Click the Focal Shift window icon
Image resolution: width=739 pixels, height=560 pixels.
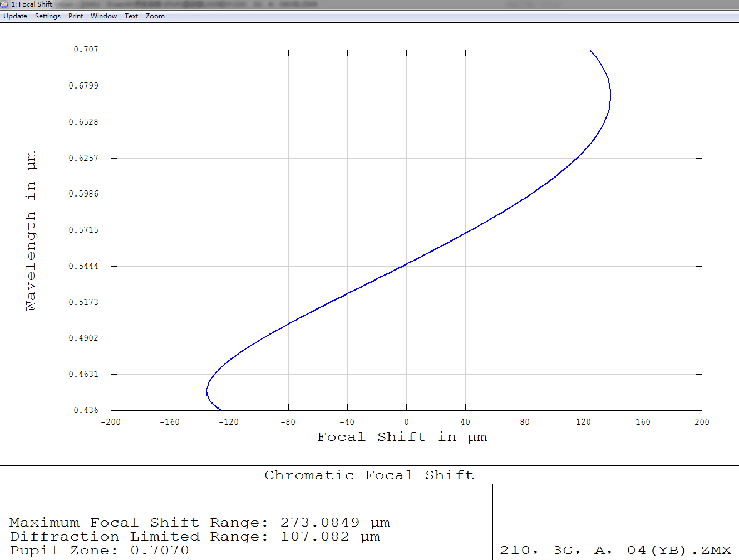[5, 4]
